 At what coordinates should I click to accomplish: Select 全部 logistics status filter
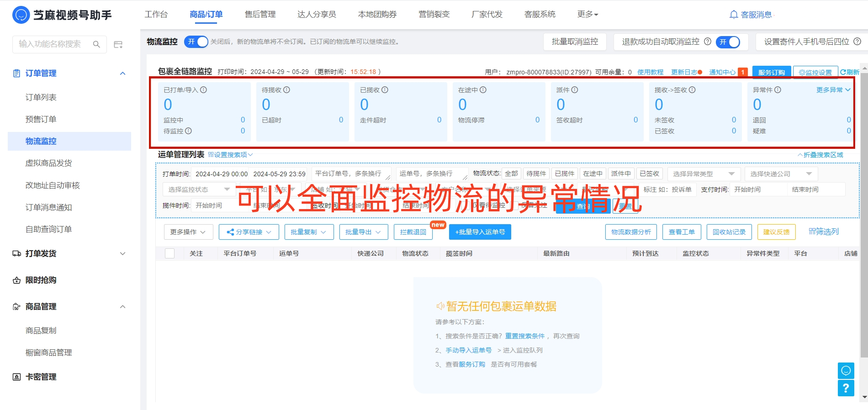click(511, 173)
